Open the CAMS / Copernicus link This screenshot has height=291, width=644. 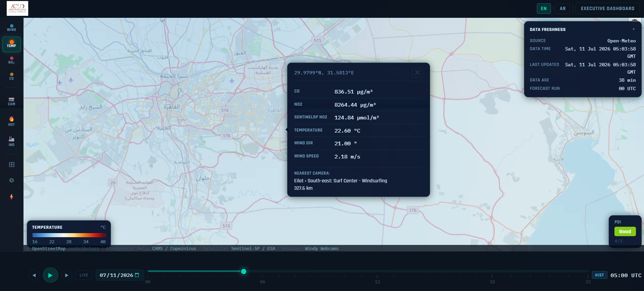[174, 249]
